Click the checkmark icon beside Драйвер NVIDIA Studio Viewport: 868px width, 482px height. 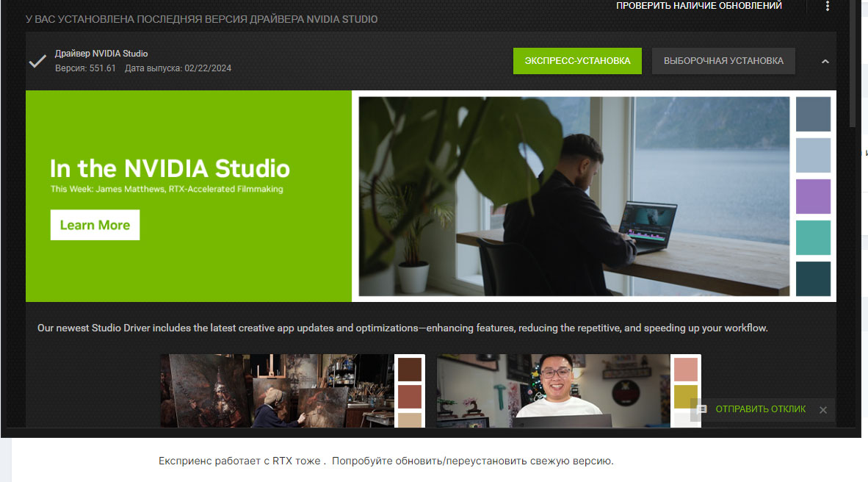click(37, 61)
